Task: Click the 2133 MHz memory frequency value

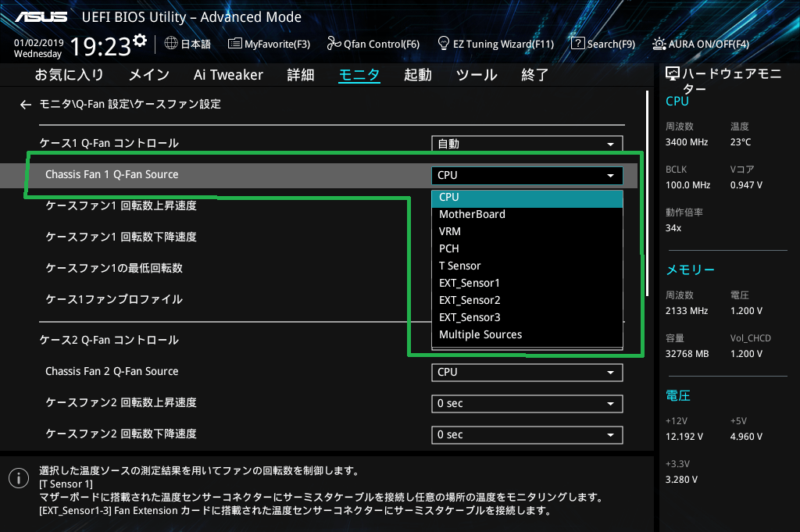Action: click(x=687, y=311)
